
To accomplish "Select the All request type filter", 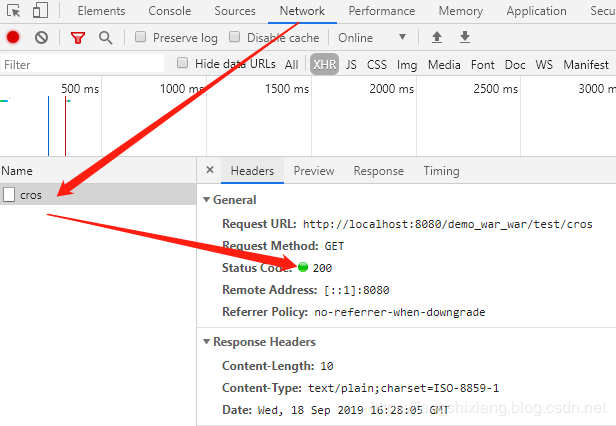I will point(292,64).
